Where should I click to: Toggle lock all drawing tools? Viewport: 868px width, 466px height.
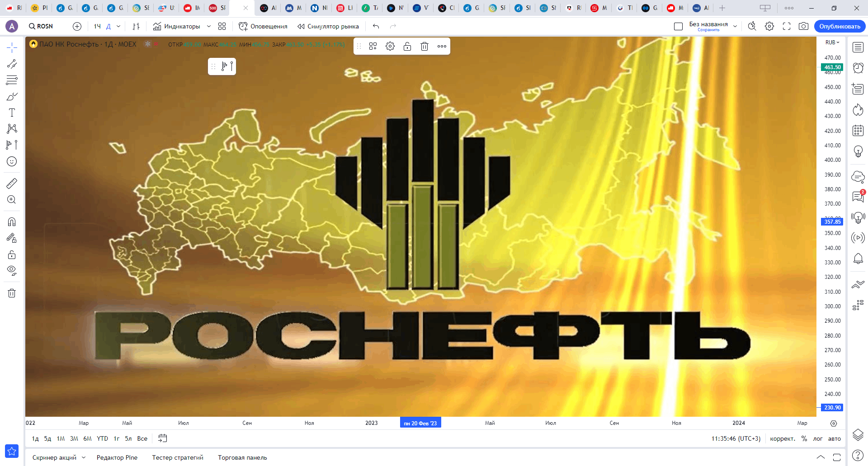pyautogui.click(x=12, y=254)
